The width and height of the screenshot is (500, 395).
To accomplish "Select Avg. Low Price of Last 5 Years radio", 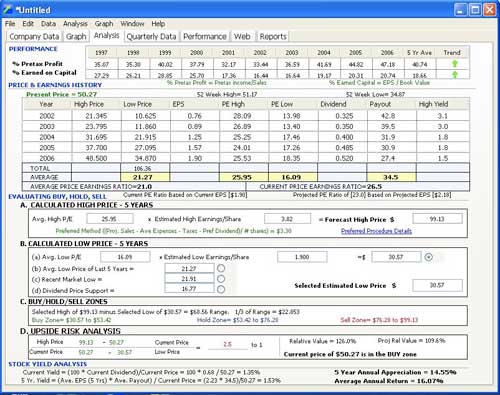I will (x=221, y=268).
